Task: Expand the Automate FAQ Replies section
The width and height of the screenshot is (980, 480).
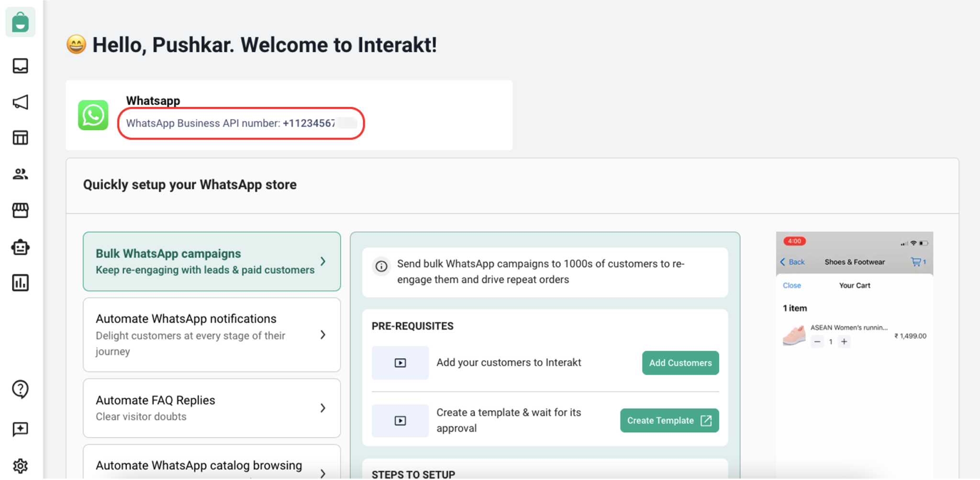Action: [x=212, y=408]
